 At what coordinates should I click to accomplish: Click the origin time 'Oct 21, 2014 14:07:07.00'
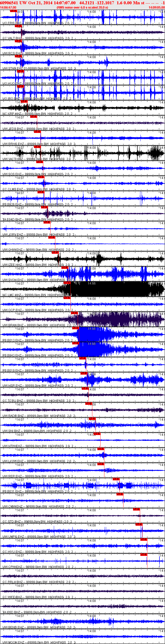(x=52, y=3)
